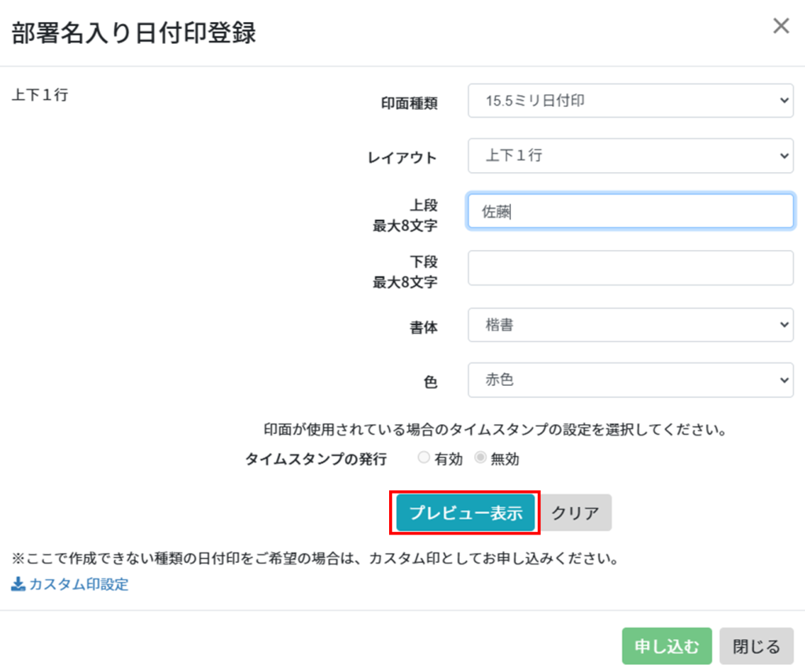805x672 pixels.
Task: Open the 印面種類 dropdown showing 15.5ミリ日付印
Action: click(630, 101)
